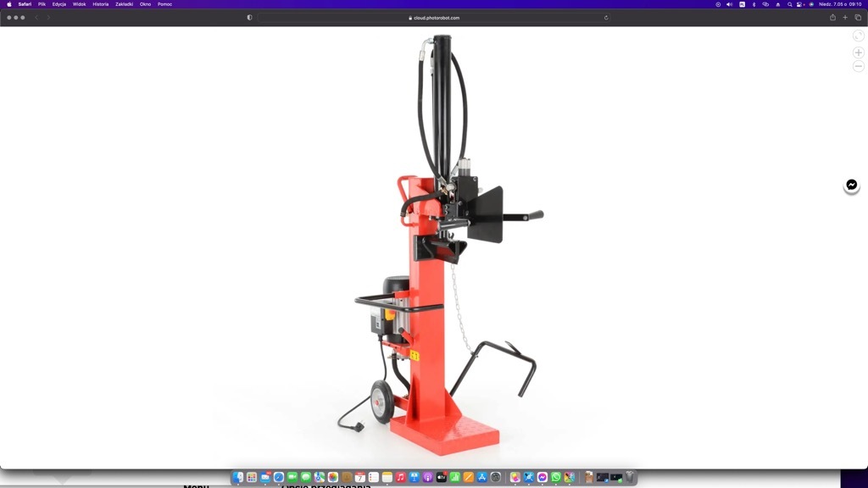
Task: Click the privacy shield icon in the toolbar
Action: (x=250, y=18)
